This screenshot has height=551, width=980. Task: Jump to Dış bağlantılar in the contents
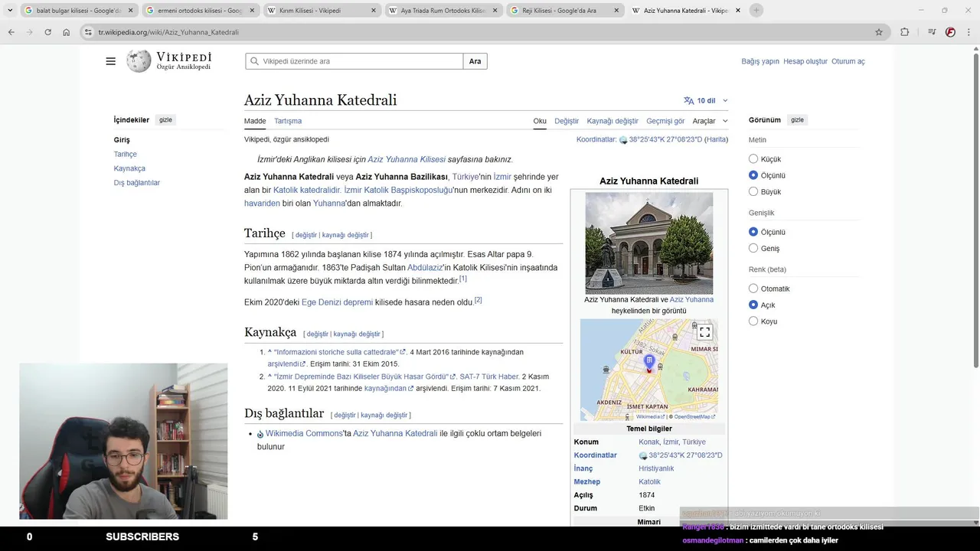137,183
